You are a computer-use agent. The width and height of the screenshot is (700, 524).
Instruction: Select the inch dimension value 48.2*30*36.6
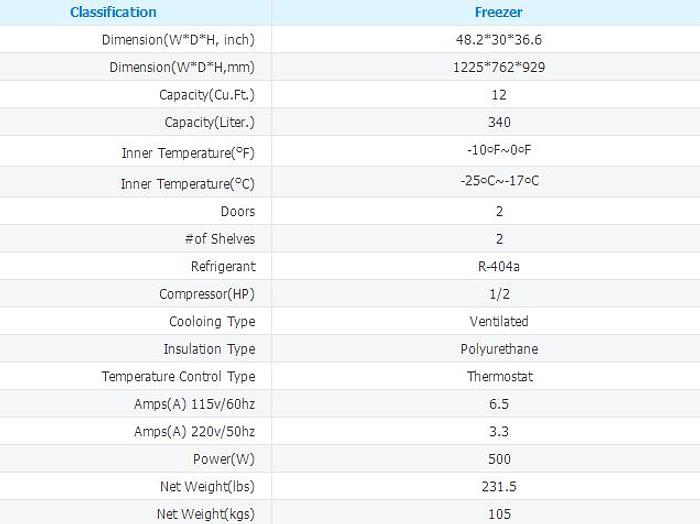coord(499,40)
